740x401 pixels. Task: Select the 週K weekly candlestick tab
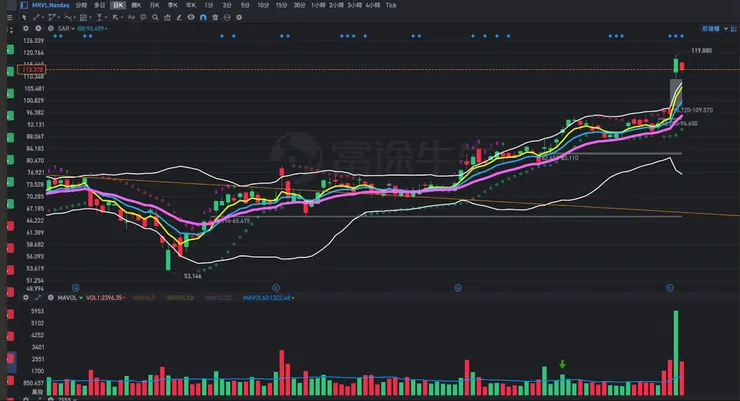coord(136,5)
